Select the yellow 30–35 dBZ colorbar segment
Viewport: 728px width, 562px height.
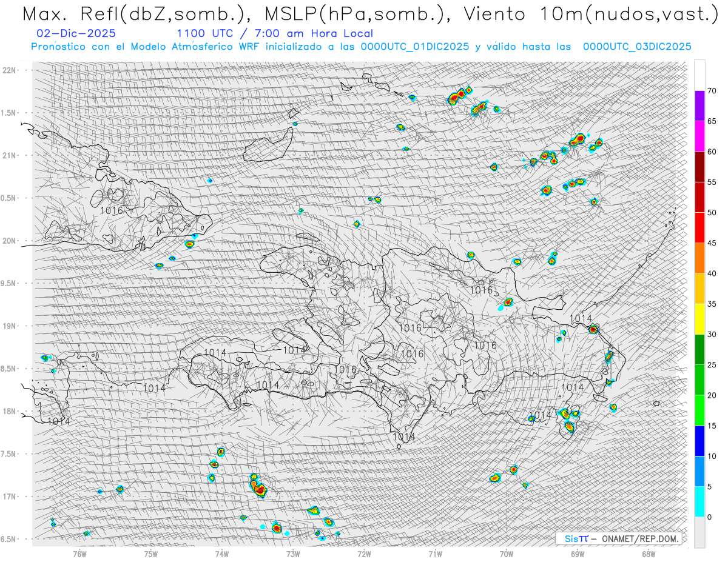699,319
